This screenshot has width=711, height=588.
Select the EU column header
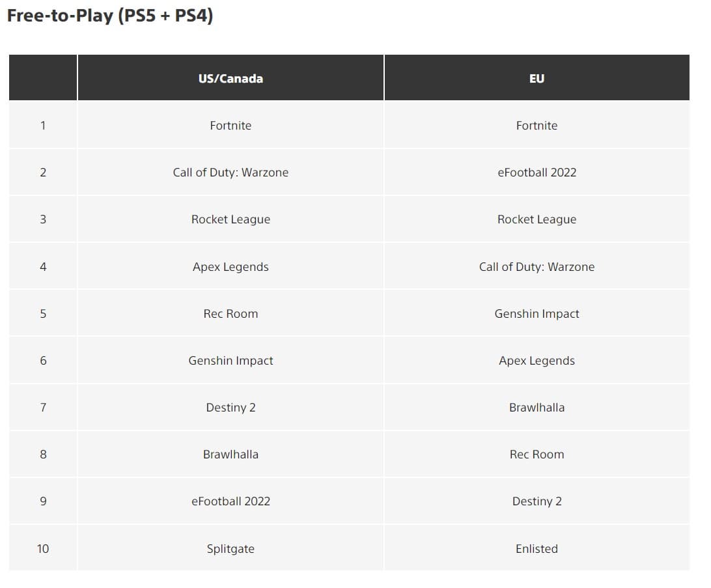537,79
